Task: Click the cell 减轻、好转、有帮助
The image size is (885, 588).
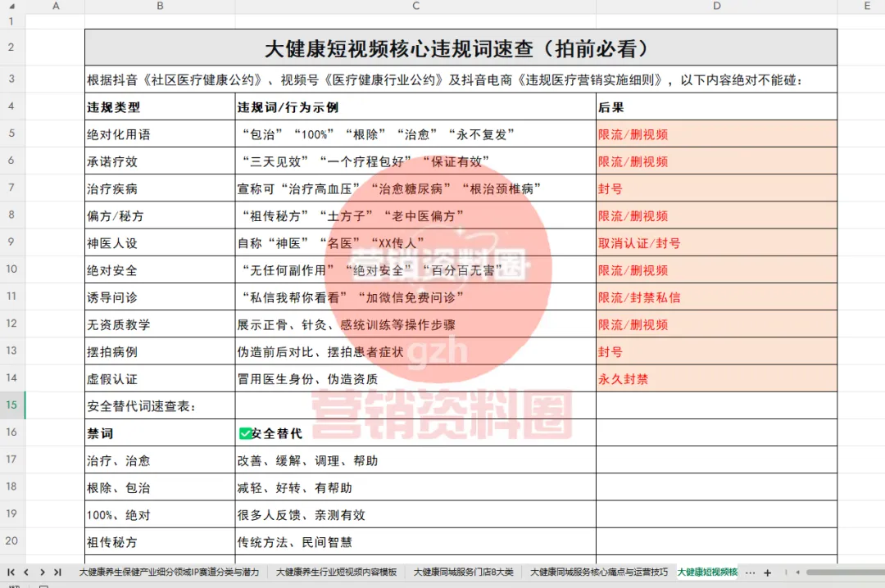Action: (x=415, y=487)
